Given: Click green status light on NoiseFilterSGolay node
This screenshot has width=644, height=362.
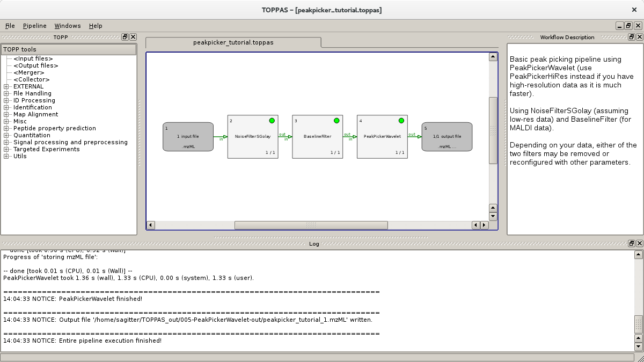Looking at the screenshot, I should (271, 121).
